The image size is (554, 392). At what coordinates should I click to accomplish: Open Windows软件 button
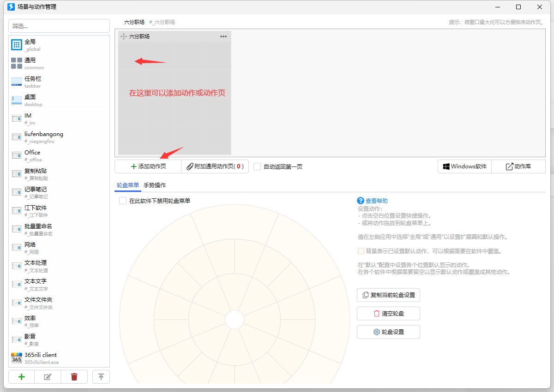pyautogui.click(x=464, y=166)
